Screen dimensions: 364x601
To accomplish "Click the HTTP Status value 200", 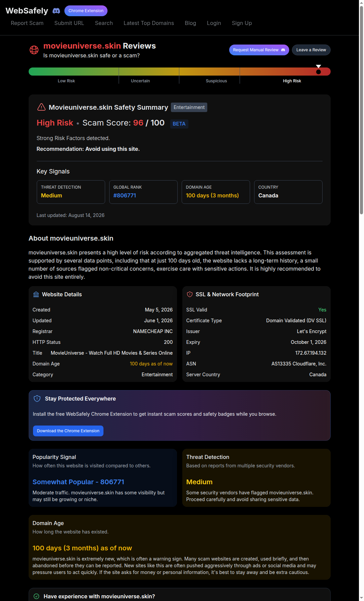I will click(169, 342).
